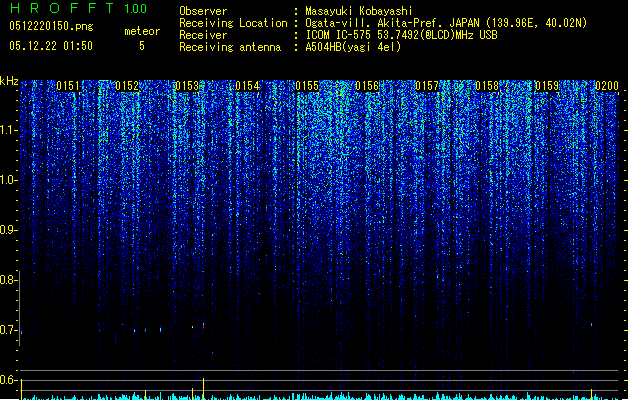Click the 0151 time marker
The width and height of the screenshot is (629, 400).
pos(68,86)
